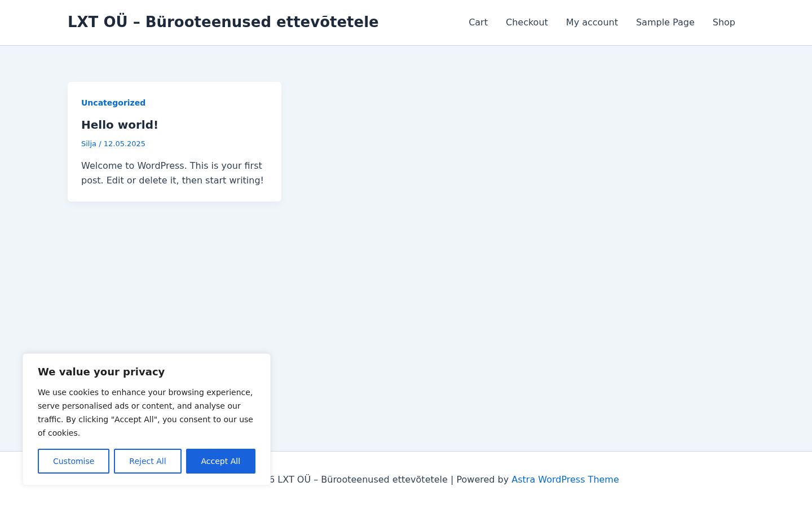Image resolution: width=812 pixels, height=508 pixels.
Task: Click the post date 12.05.2025
Action: click(124, 144)
